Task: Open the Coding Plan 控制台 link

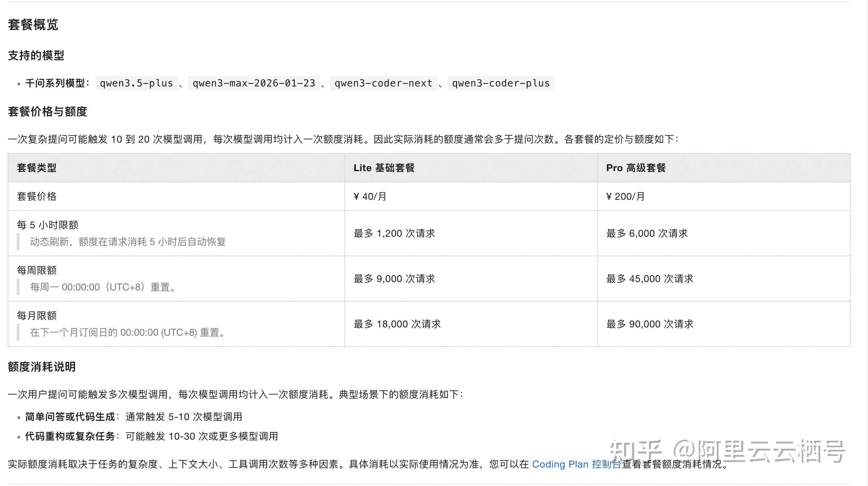Action: click(x=576, y=464)
